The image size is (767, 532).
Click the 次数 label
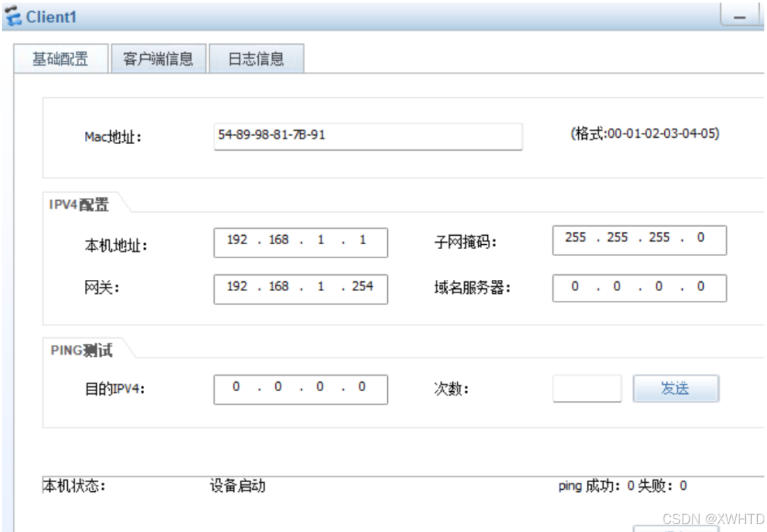click(x=451, y=388)
